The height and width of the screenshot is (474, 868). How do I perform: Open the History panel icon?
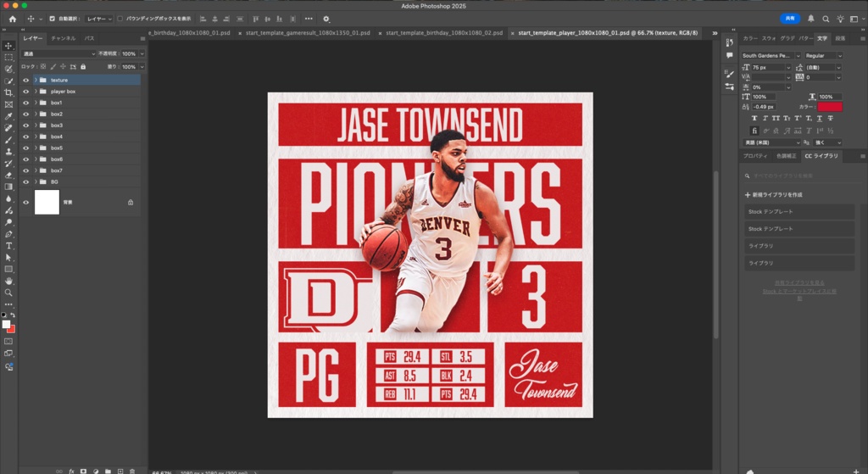click(730, 42)
